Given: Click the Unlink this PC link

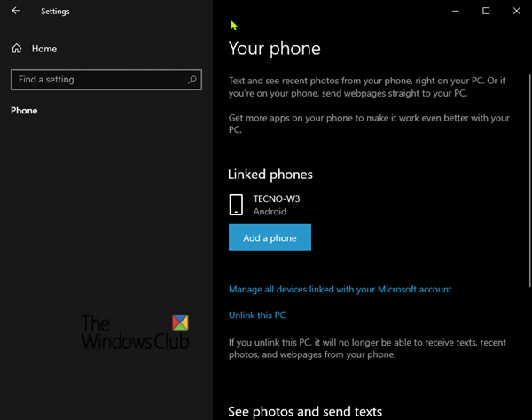Looking at the screenshot, I should click(257, 315).
